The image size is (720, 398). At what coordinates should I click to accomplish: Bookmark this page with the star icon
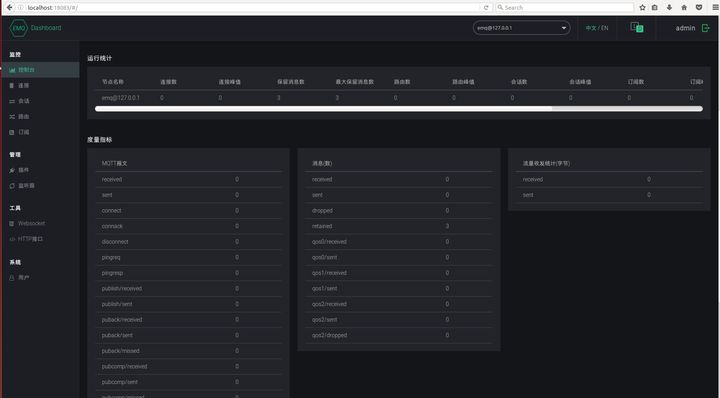tap(642, 8)
